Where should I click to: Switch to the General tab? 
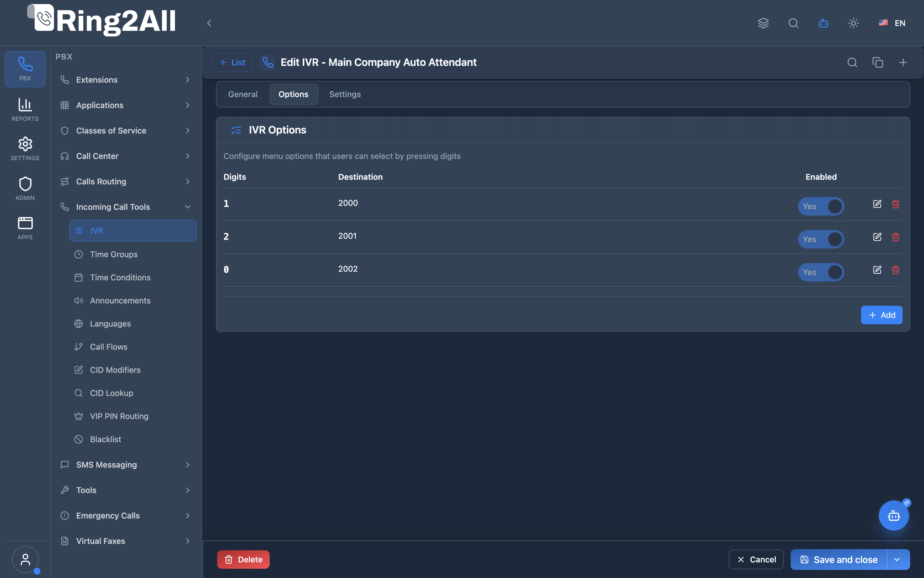(243, 94)
